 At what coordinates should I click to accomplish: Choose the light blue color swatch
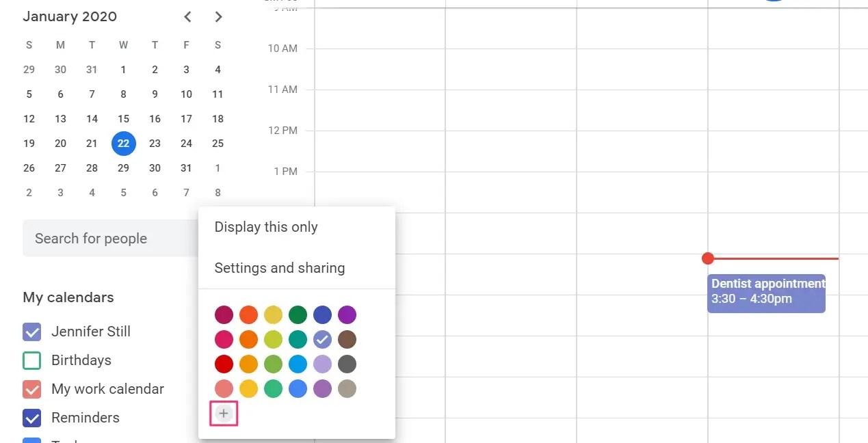298,364
